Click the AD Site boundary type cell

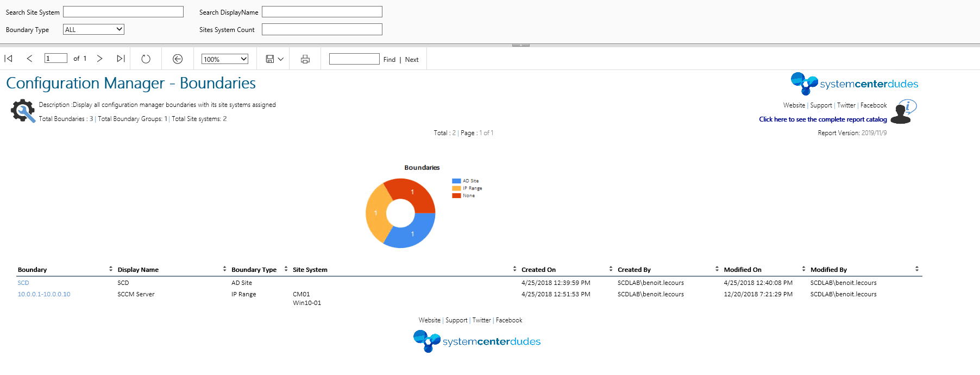[242, 283]
